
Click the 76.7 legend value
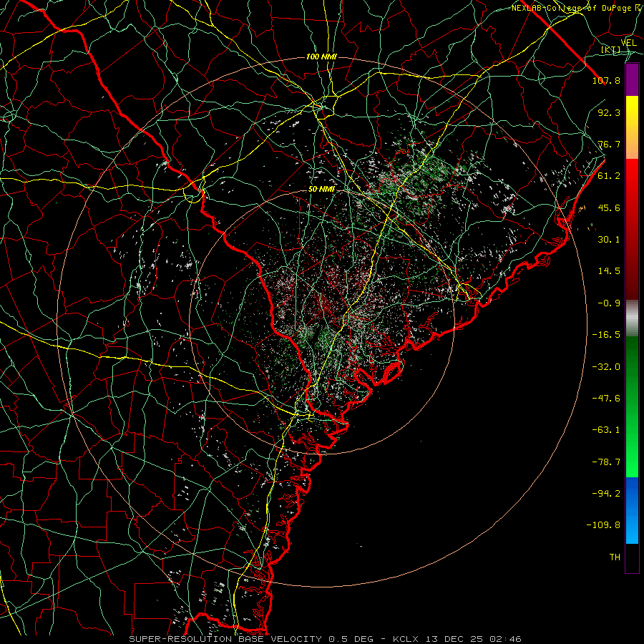tap(609, 144)
